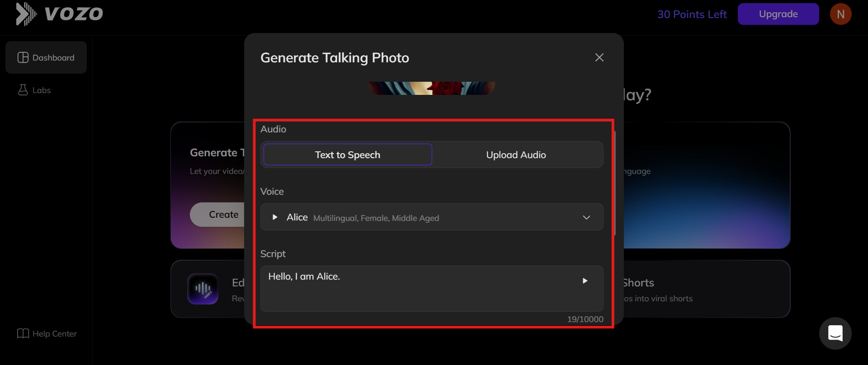Preview the Alice voice sample
The image size is (868, 365).
coord(275,217)
